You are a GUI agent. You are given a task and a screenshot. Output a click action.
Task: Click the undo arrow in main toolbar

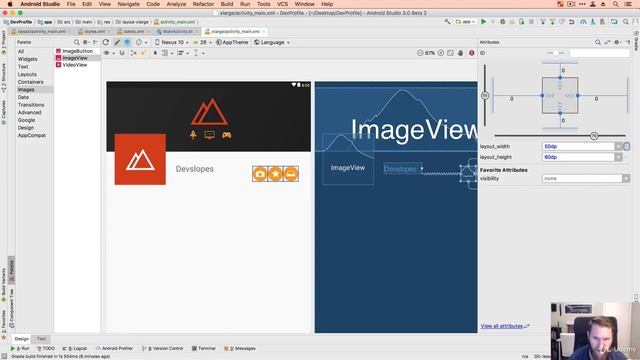(x=572, y=22)
